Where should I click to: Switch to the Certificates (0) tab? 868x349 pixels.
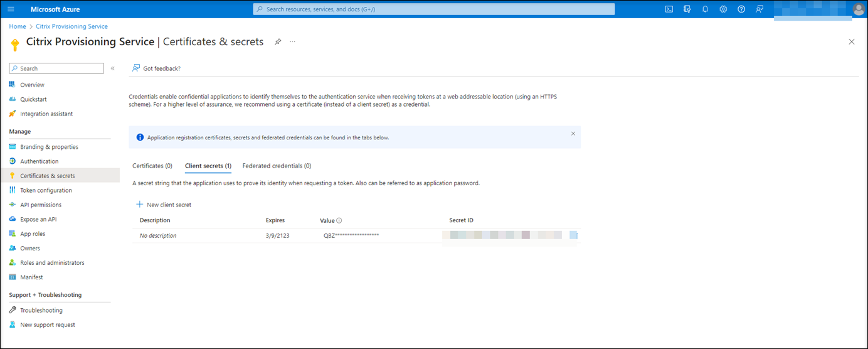click(x=152, y=166)
